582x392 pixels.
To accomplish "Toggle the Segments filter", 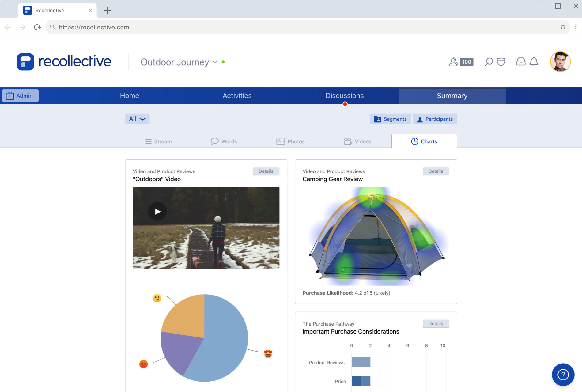I will coord(390,119).
